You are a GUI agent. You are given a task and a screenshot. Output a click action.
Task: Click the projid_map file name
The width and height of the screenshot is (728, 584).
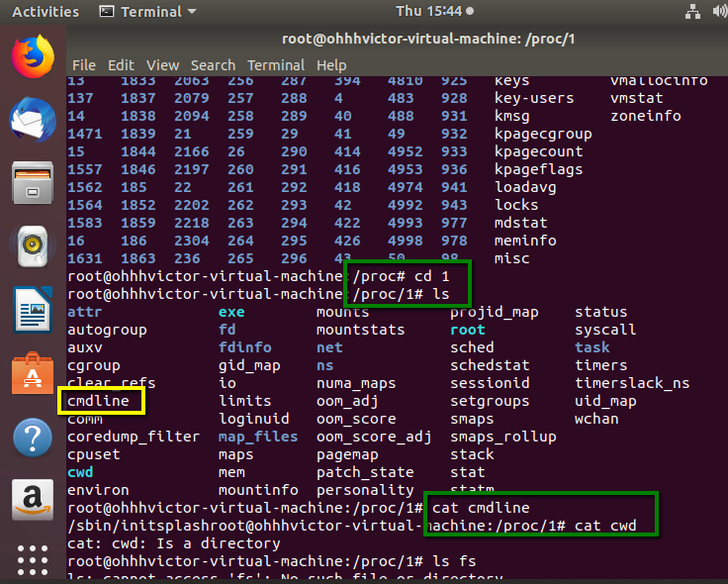point(495,312)
